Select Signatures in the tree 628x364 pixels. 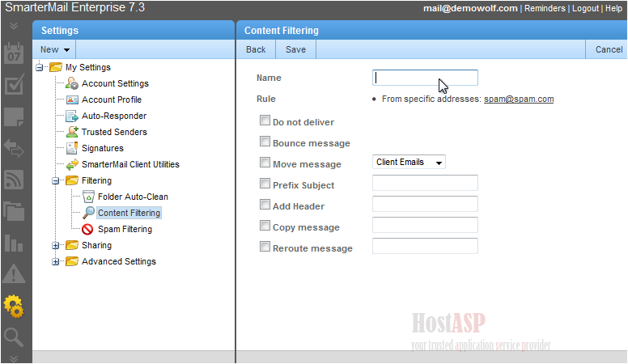coord(103,148)
